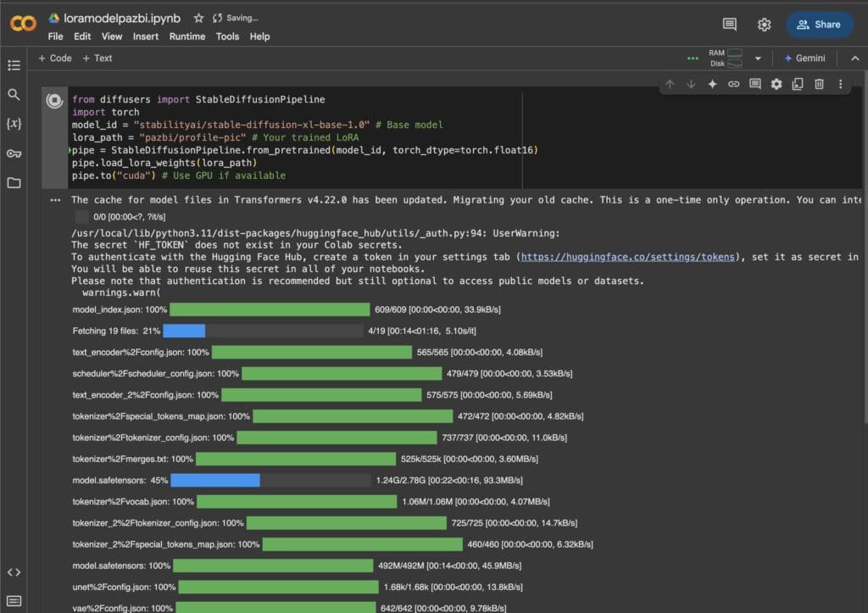This screenshot has width=868, height=613.
Task: Open the Tools menu
Action: pyautogui.click(x=227, y=36)
